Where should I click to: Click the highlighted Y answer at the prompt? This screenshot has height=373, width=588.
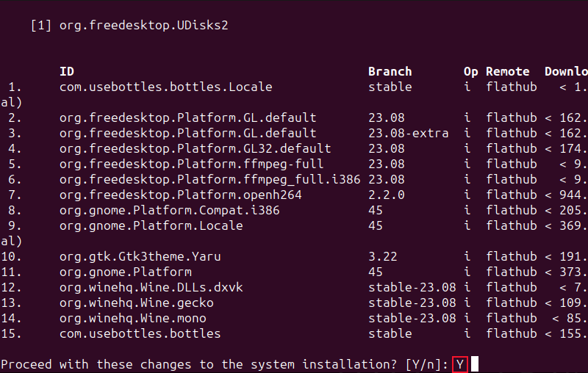460,364
